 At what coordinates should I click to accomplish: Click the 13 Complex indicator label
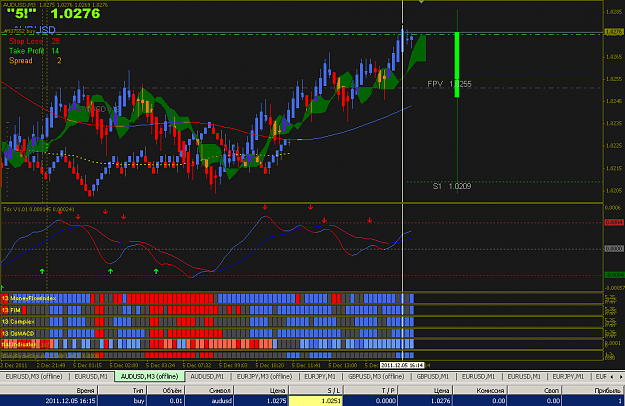click(18, 322)
